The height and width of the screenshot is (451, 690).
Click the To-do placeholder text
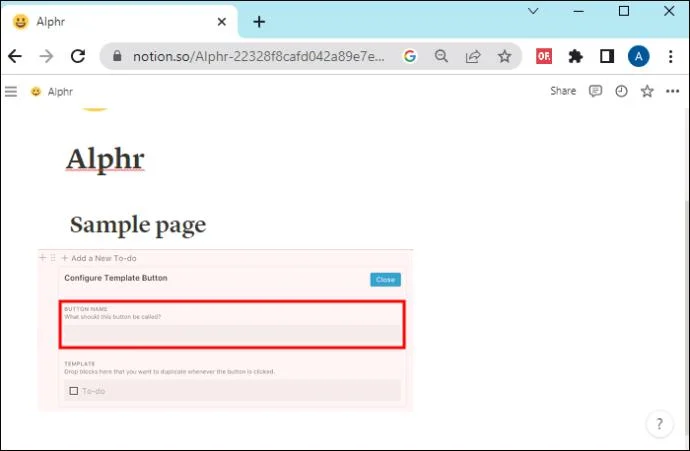[x=94, y=391]
